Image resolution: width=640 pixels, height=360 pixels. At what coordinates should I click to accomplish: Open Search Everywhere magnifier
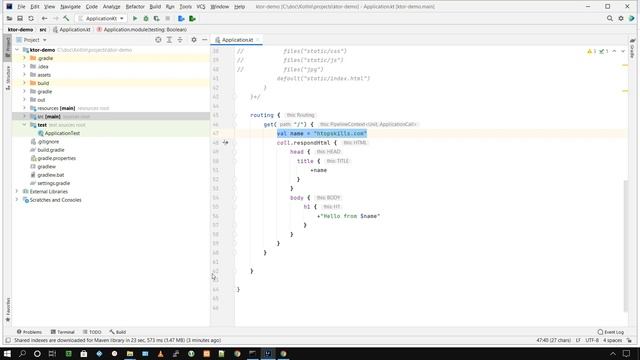(610, 18)
